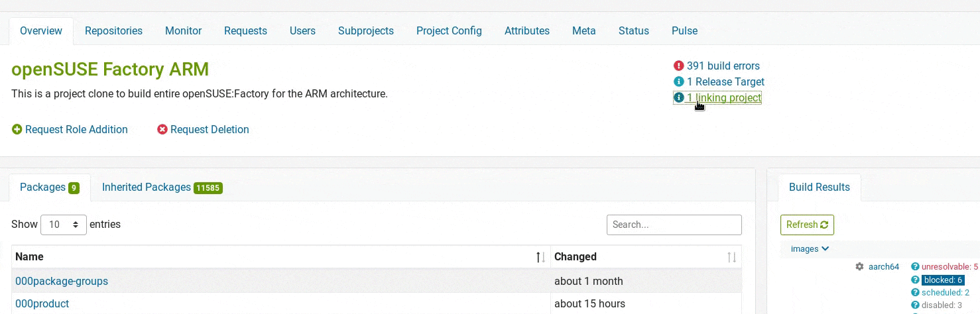Open the 000package-groups package link
The height and width of the screenshot is (314, 980).
(62, 281)
